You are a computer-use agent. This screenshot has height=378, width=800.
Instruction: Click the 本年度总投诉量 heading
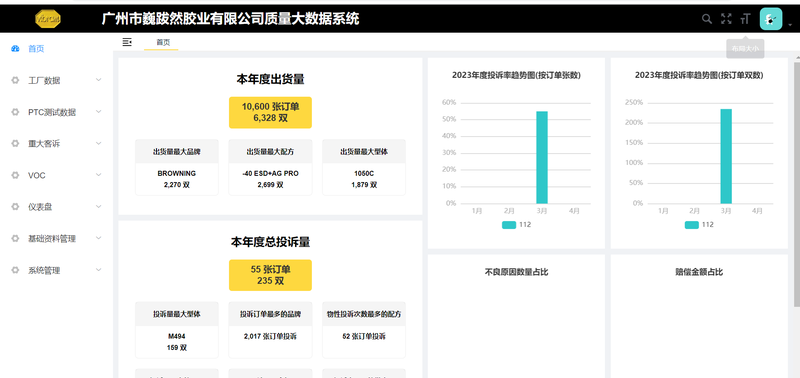270,242
